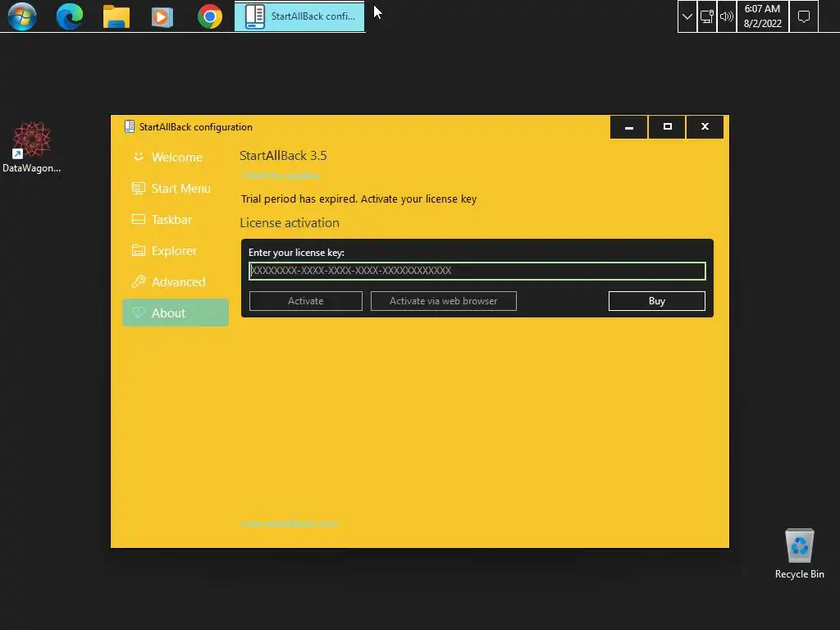Minimize the StartAllBack configuration window
The image size is (840, 630).
click(629, 127)
